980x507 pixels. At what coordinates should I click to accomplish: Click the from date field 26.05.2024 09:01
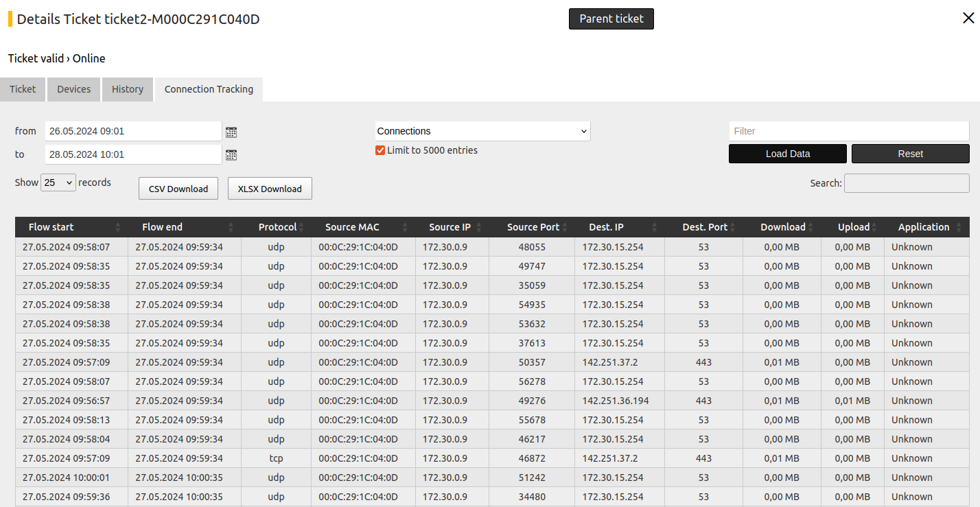point(134,131)
